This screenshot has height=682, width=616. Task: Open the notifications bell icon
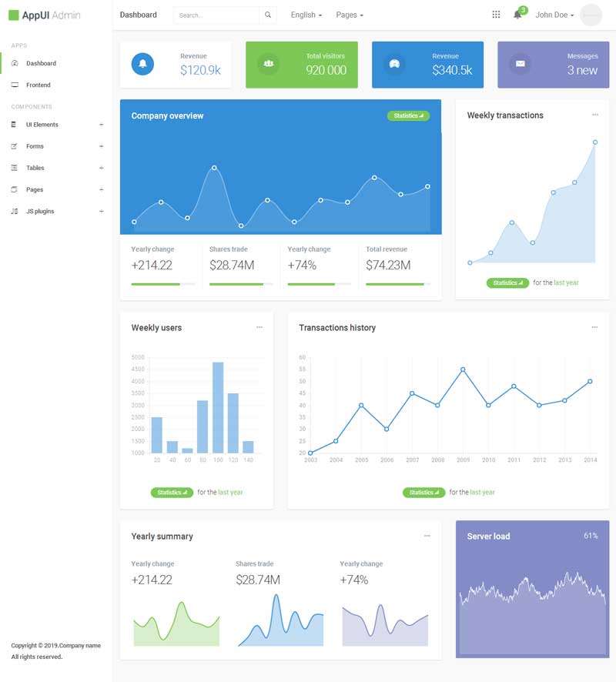(x=517, y=15)
